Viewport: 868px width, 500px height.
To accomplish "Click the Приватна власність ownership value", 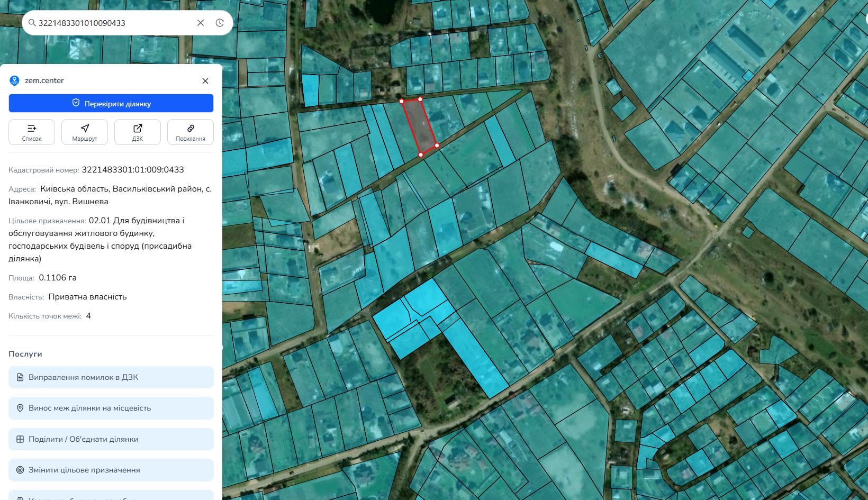I will (x=87, y=297).
